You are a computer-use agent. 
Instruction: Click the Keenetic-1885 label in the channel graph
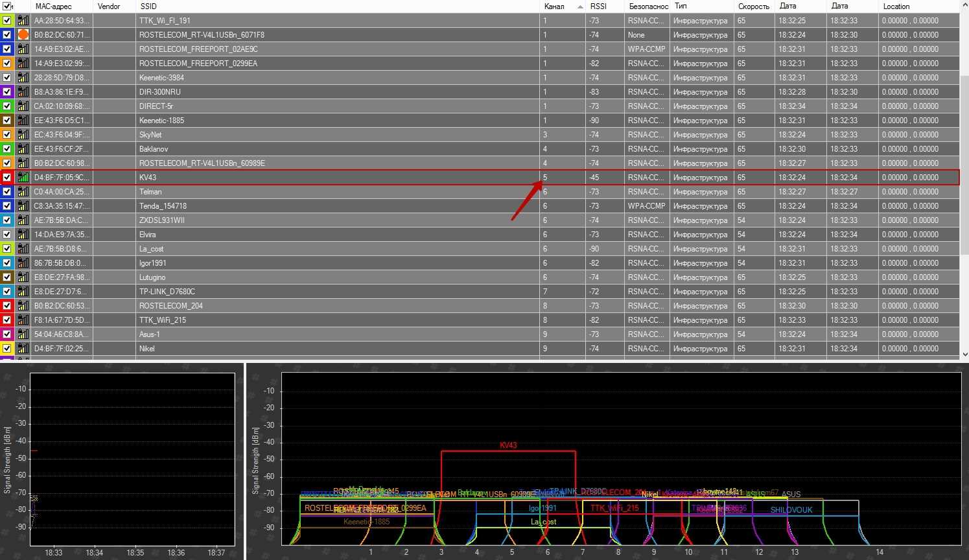pyautogui.click(x=367, y=522)
